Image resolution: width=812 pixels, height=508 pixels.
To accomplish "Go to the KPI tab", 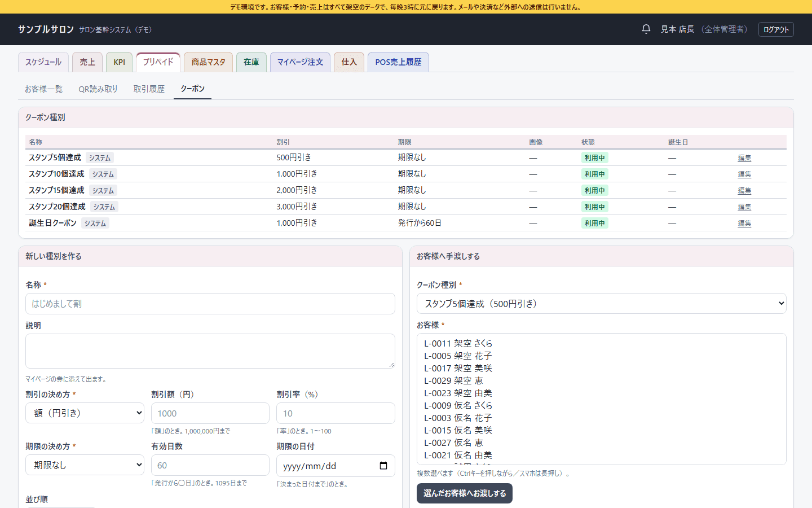I will click(119, 62).
